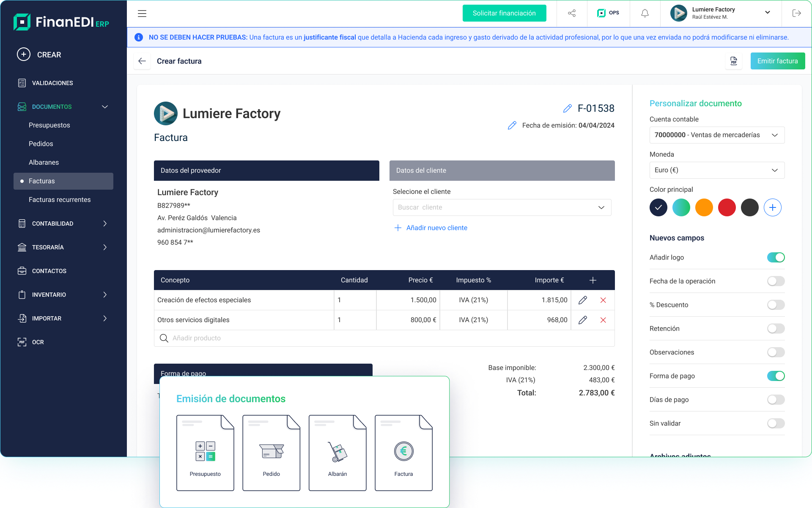Image resolution: width=812 pixels, height=508 pixels.
Task: Edit the invoice number F-01538
Action: (x=567, y=108)
